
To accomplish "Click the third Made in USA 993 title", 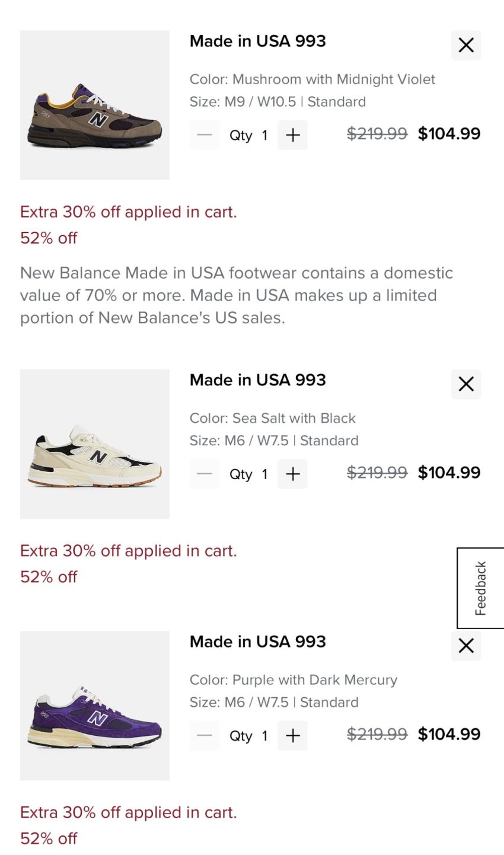I will [257, 642].
